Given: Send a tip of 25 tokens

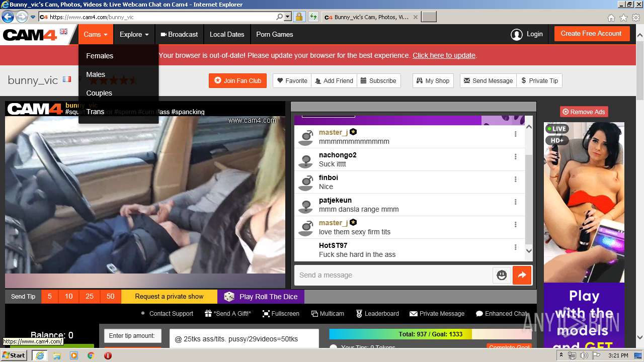Looking at the screenshot, I should 90,297.
